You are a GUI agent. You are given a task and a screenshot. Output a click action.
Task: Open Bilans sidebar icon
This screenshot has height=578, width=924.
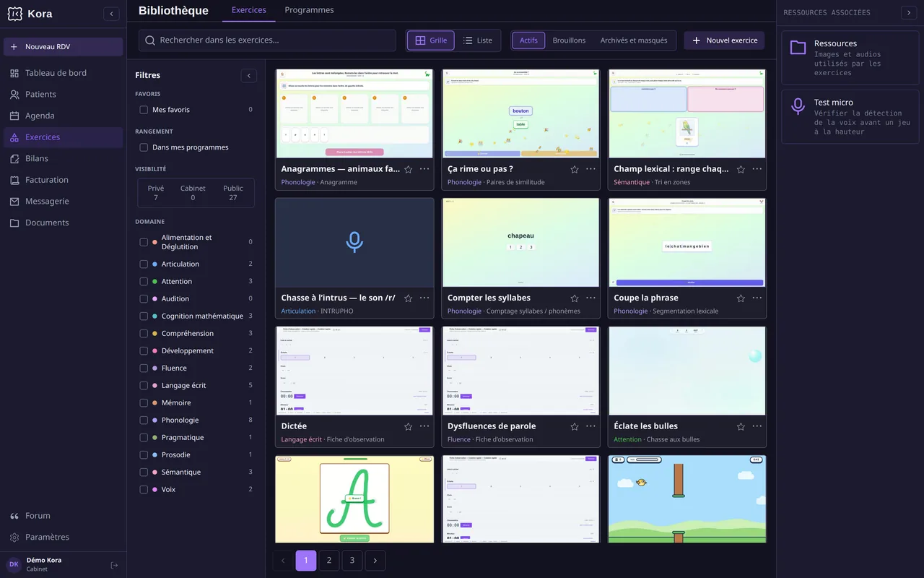[14, 158]
